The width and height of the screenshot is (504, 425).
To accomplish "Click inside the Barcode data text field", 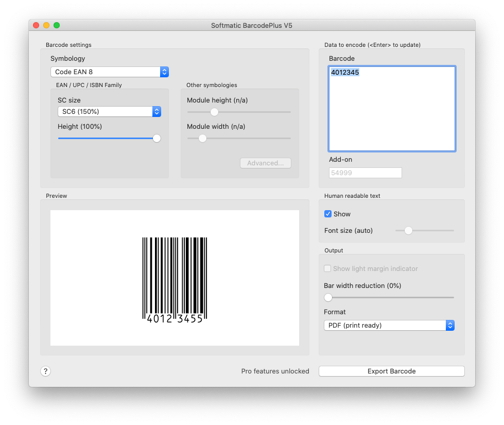I will click(391, 108).
